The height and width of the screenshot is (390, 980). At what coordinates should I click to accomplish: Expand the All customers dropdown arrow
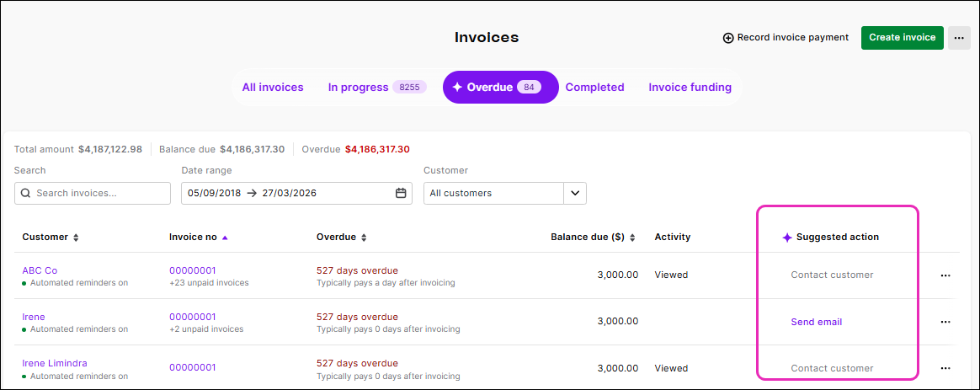(x=575, y=193)
